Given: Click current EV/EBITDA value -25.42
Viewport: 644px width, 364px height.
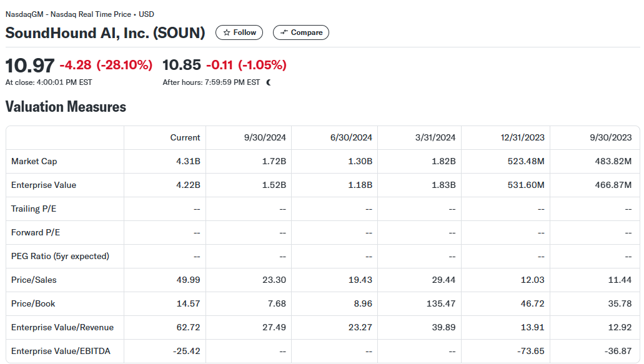Looking at the screenshot, I should coord(187,352).
